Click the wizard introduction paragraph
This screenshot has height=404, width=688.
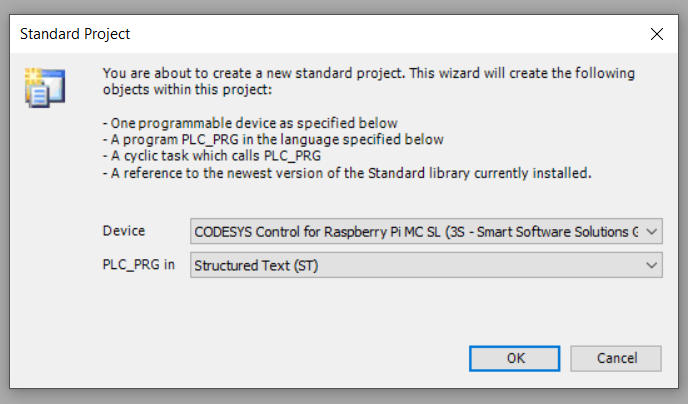[x=369, y=81]
